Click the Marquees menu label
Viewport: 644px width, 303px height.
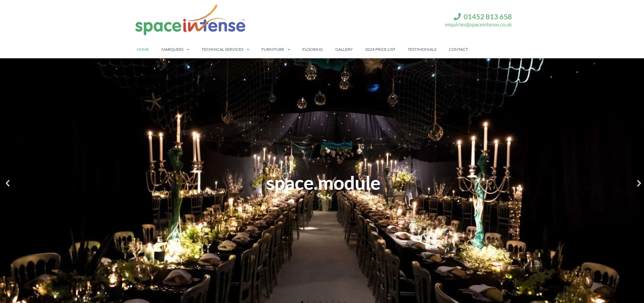coord(172,49)
